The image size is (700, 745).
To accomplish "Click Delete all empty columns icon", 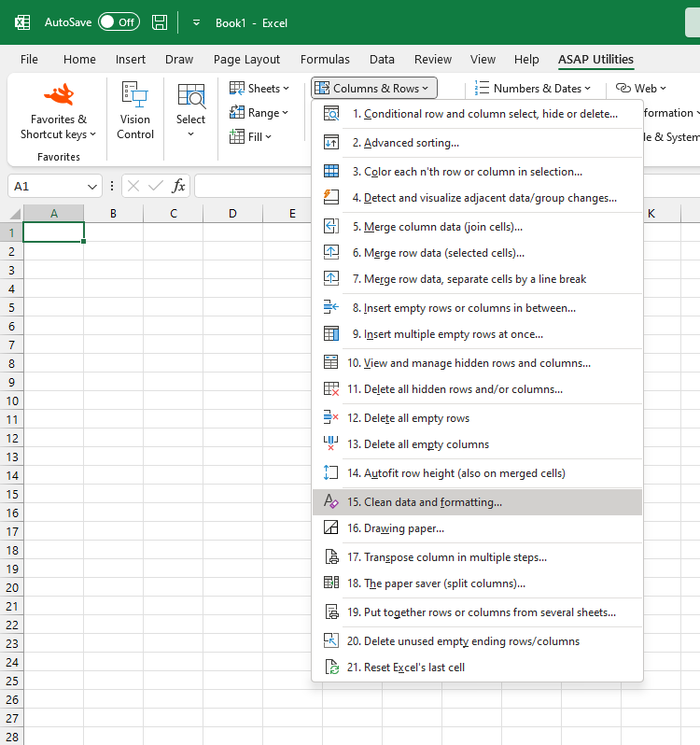I will (331, 444).
